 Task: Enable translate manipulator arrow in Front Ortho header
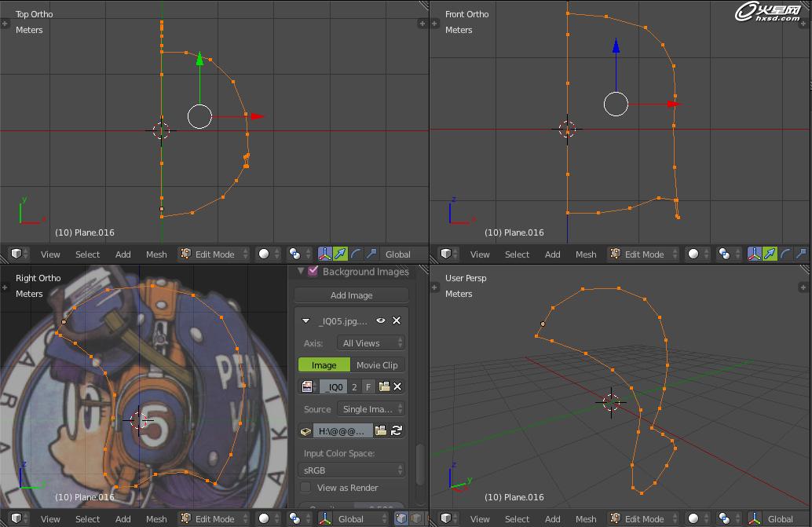click(770, 254)
